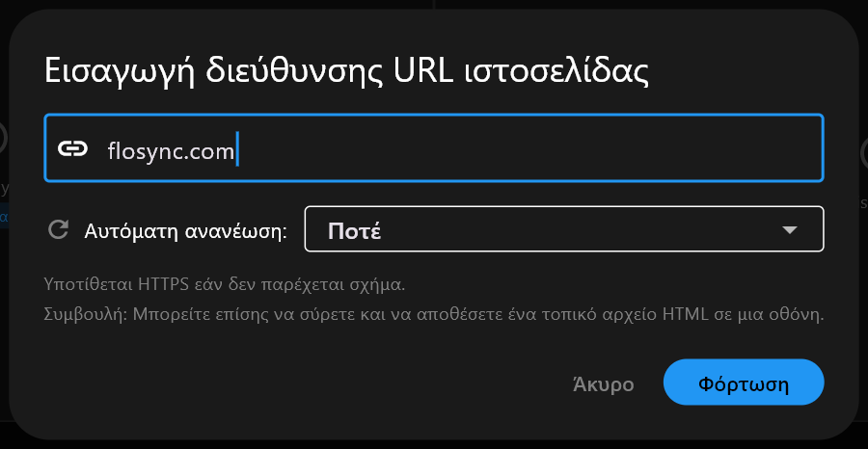Viewport: 868px width, 449px height.
Task: Click the auto-refresh circular arrow icon
Action: tap(59, 229)
